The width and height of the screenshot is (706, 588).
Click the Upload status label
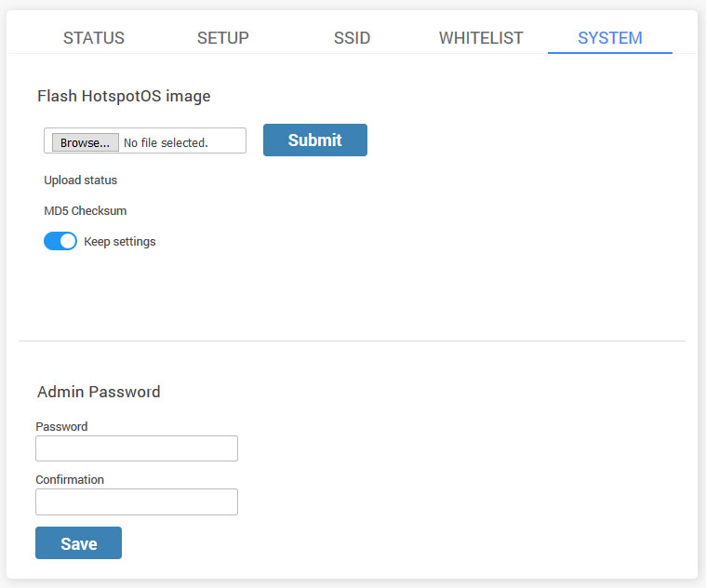(81, 180)
